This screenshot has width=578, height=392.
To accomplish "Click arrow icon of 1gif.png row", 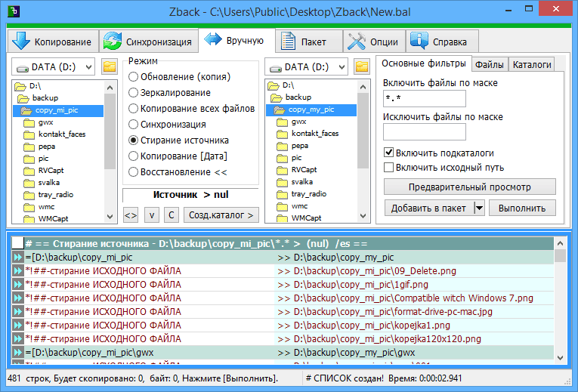I will 17,285.
